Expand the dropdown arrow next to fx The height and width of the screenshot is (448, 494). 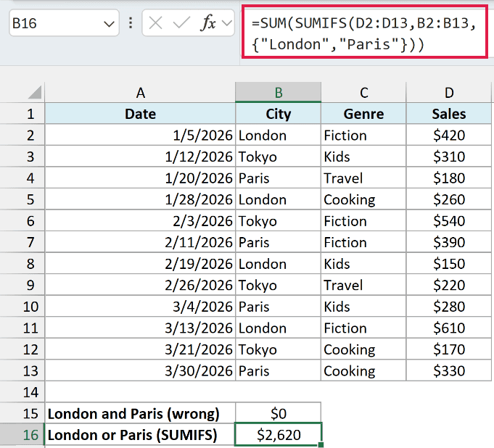tap(227, 23)
